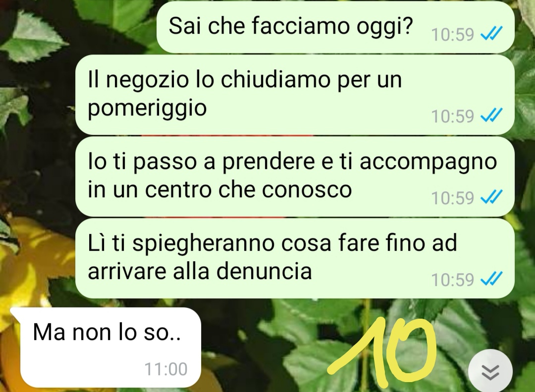Select the received message 'Ma non lo so..'
Screen dimensions: 535x392
106,347
